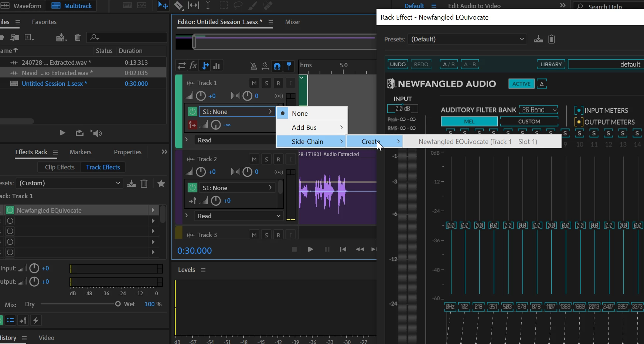Screen dimensions: 644x344
Task: Open Track 2 Read automation mode dropdown
Action: point(239,216)
